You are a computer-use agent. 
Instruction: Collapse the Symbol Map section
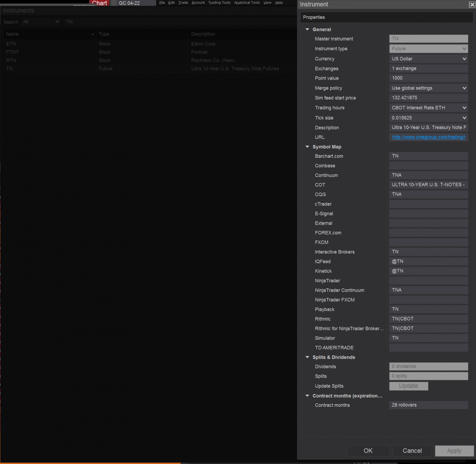click(x=307, y=147)
